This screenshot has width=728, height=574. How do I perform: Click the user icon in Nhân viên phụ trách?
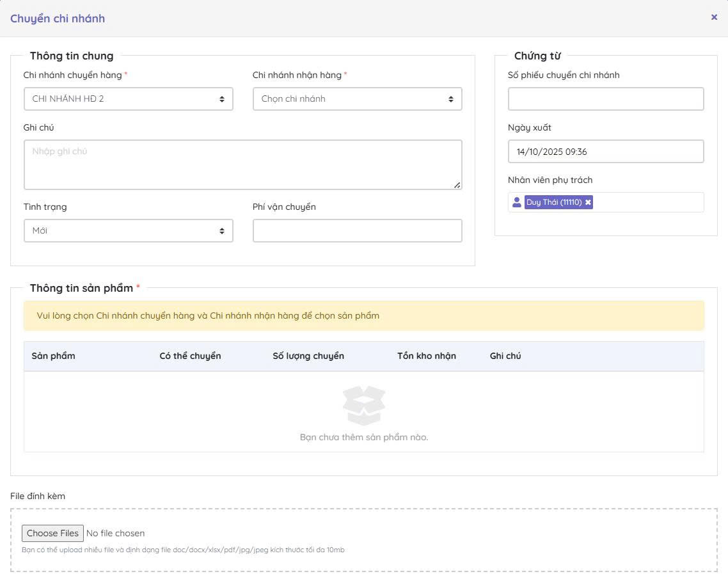tap(517, 202)
